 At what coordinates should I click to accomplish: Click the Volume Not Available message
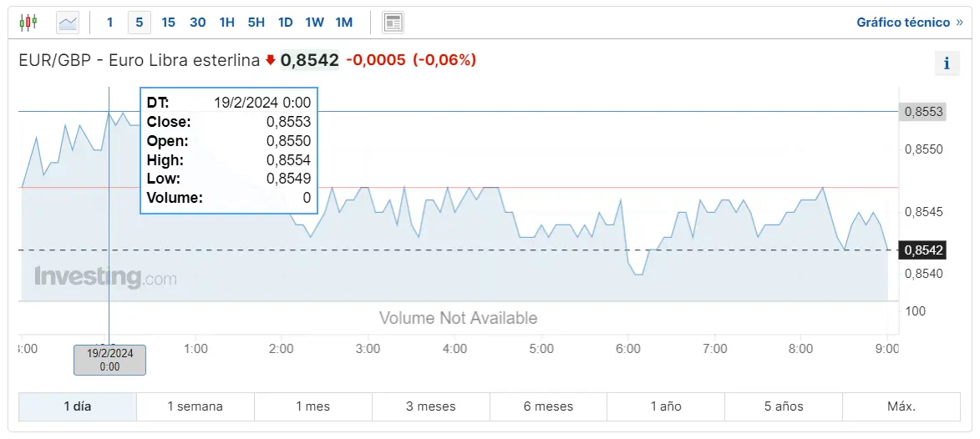(458, 319)
